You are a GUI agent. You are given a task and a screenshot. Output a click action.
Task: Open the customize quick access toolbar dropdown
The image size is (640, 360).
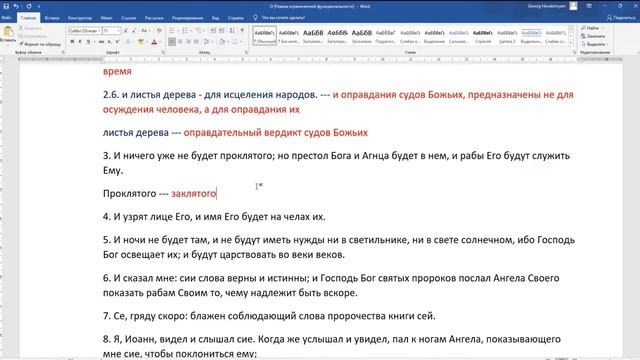click(39, 6)
